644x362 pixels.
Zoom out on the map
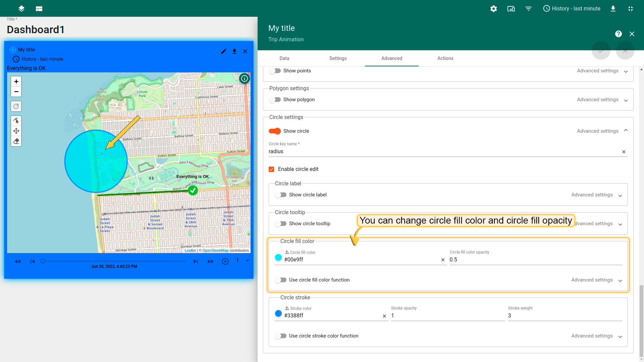coord(16,92)
